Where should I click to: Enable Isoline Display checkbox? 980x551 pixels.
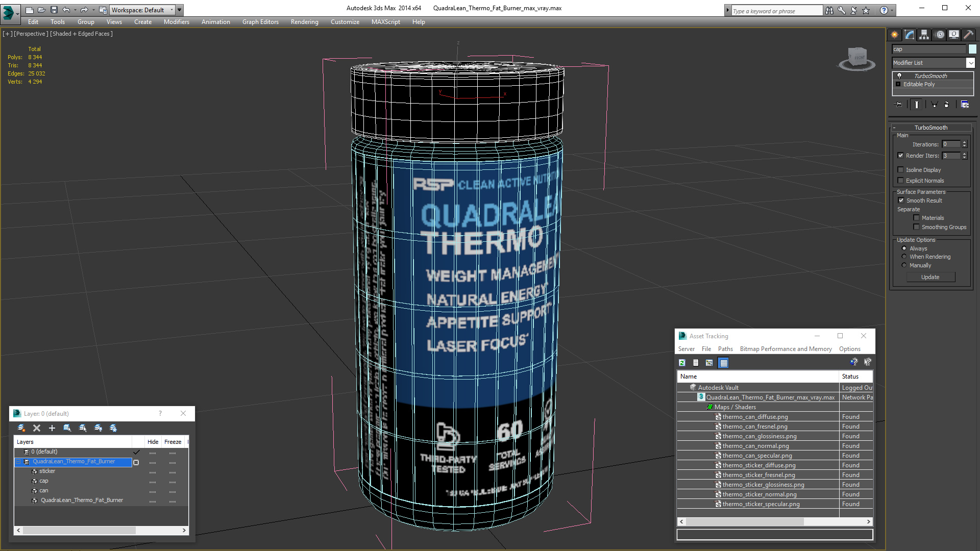point(900,170)
